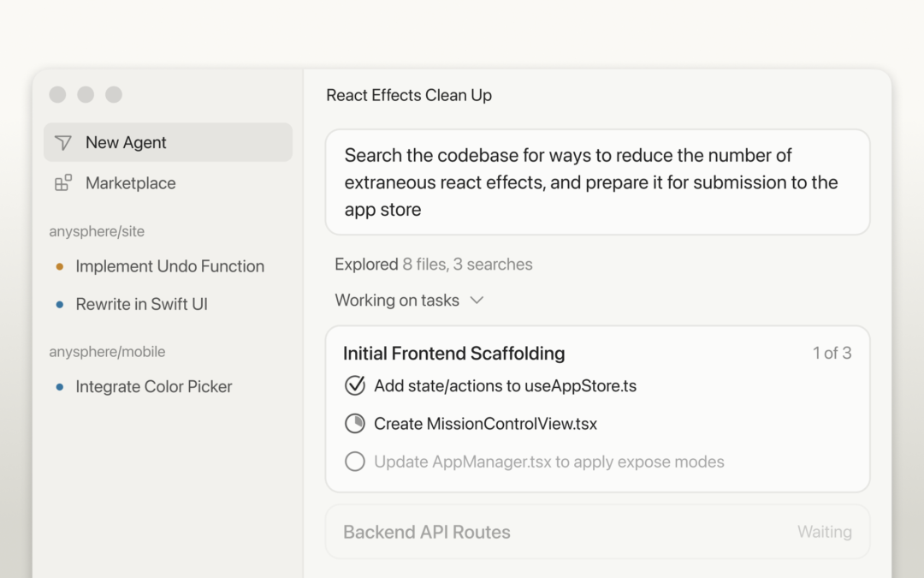Collapse the Initial Frontend Scaffolding header
The width and height of the screenshot is (924, 578).
click(x=453, y=353)
